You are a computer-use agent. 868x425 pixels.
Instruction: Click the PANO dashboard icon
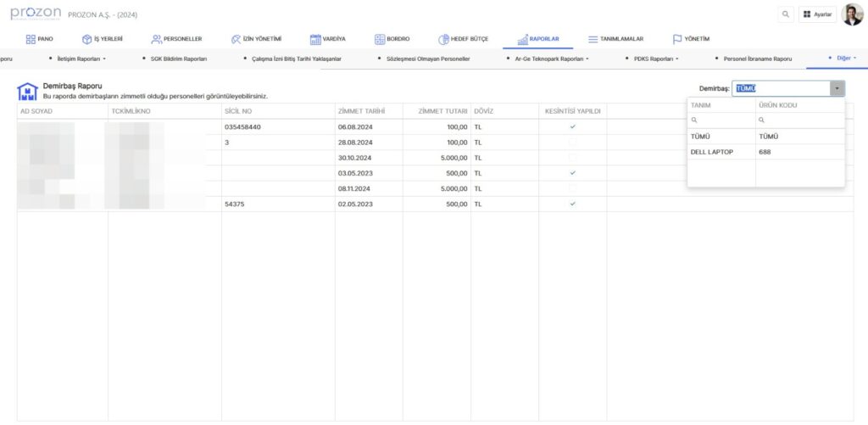[x=31, y=39]
